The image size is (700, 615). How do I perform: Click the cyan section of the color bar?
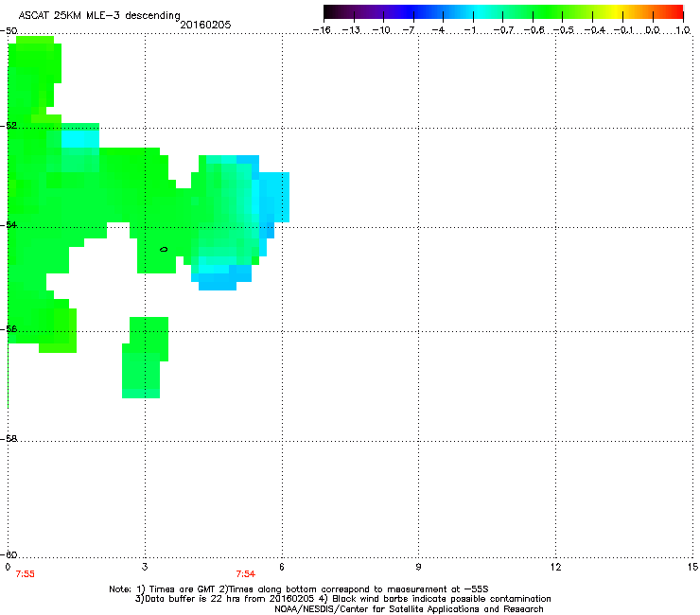(478, 12)
